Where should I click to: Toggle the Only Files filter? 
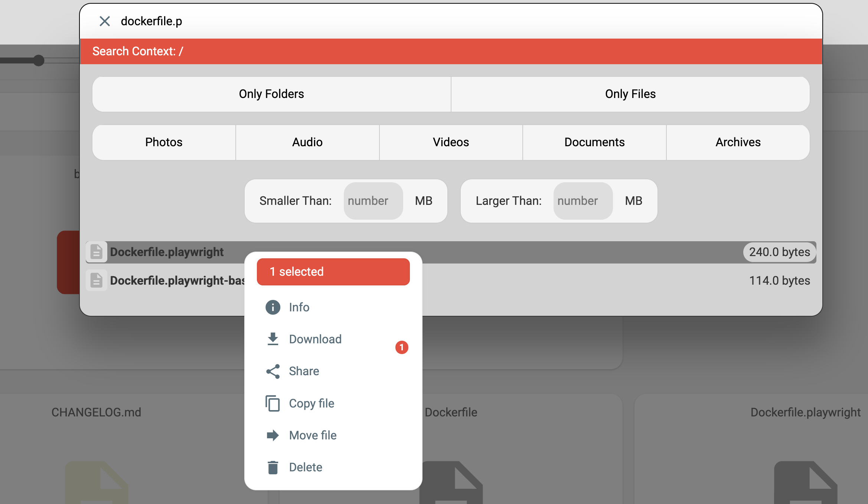[x=630, y=94]
